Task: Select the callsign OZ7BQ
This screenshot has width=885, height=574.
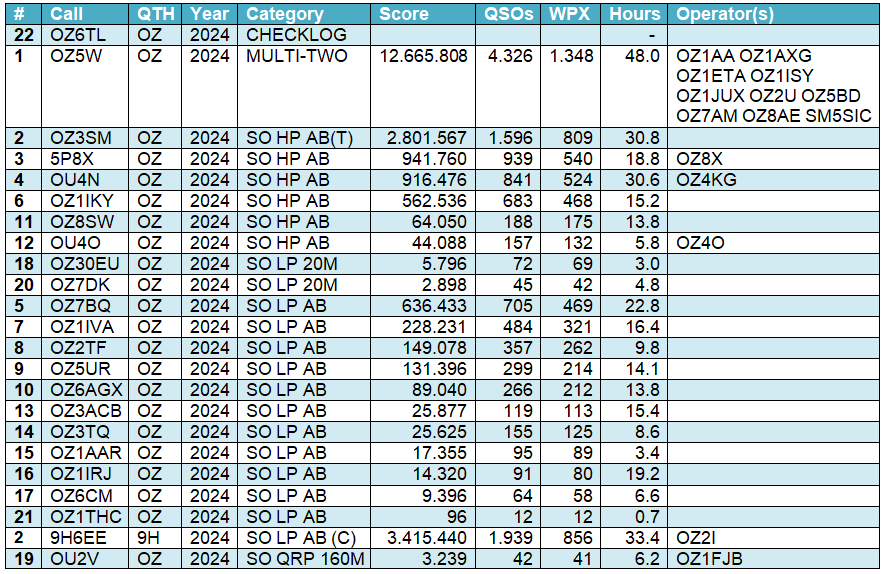Action: pyautogui.click(x=80, y=305)
